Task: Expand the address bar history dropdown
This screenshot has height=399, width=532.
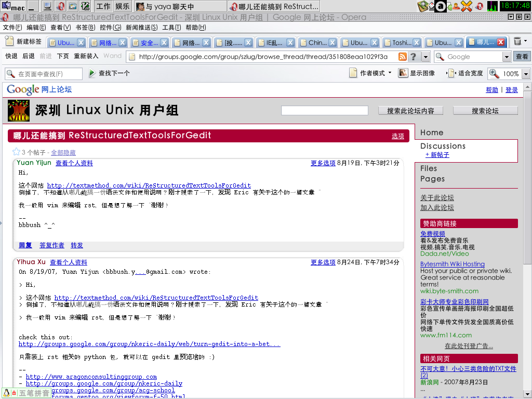Action: coord(426,57)
